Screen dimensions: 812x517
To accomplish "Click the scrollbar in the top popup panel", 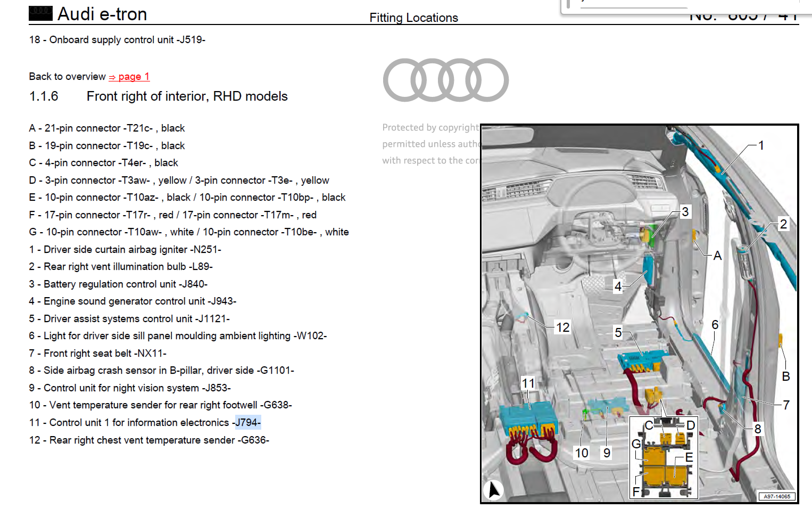I will 568,4.
